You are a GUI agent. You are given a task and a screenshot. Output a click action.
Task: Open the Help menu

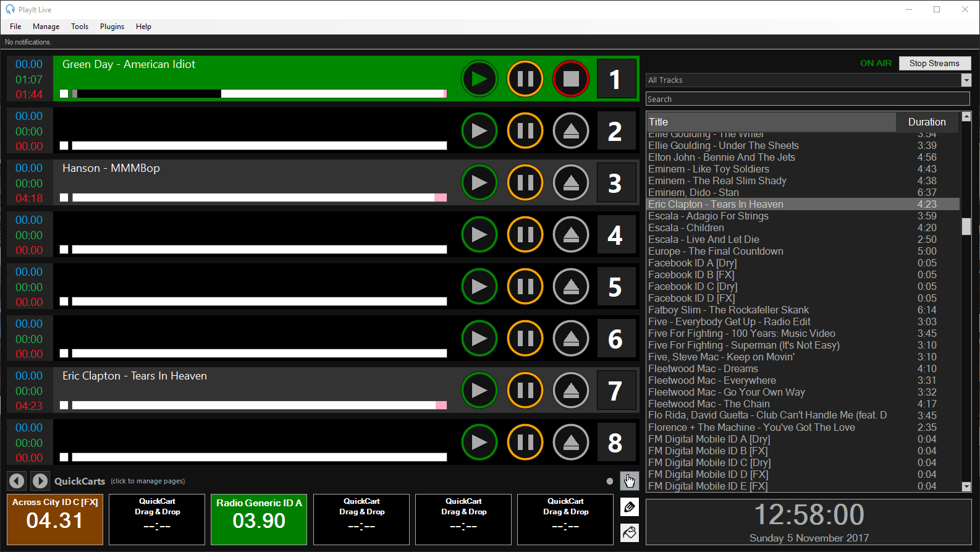[143, 27]
